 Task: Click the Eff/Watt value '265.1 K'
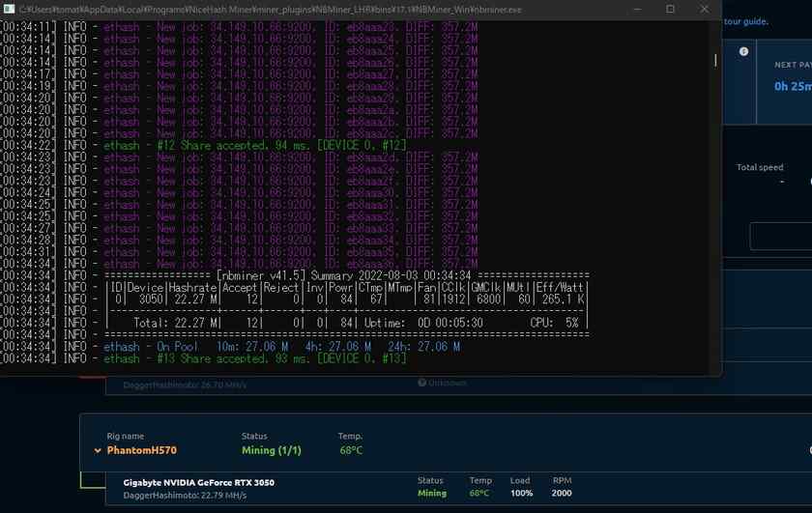point(563,299)
